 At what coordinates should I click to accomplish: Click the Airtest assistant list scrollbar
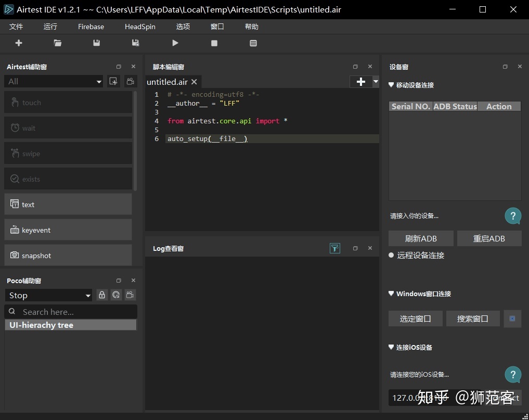click(135, 141)
